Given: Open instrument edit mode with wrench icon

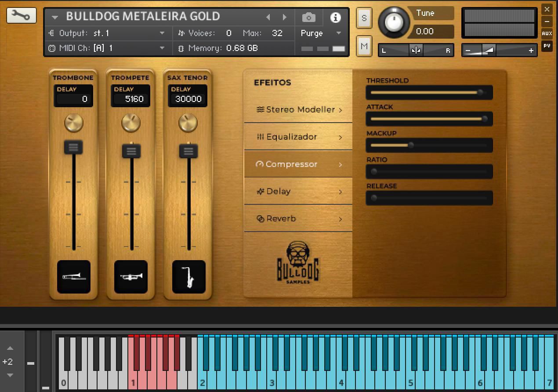Looking at the screenshot, I should 21,16.
